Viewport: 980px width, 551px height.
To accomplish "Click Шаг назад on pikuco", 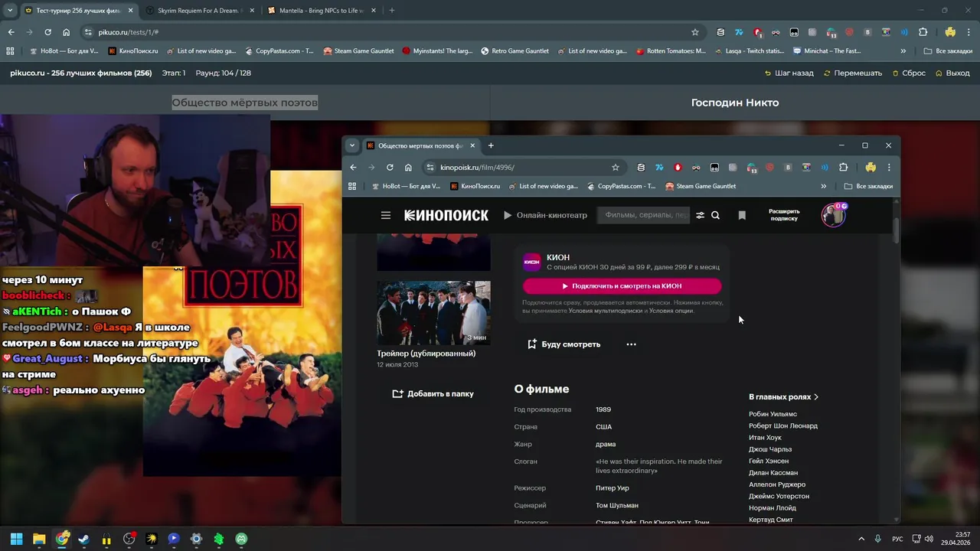I will (789, 73).
